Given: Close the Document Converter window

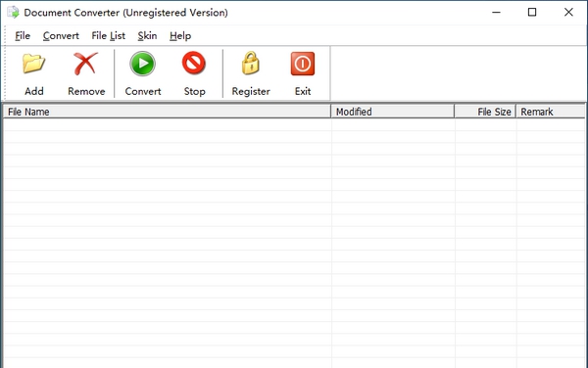Looking at the screenshot, I should click(x=568, y=13).
